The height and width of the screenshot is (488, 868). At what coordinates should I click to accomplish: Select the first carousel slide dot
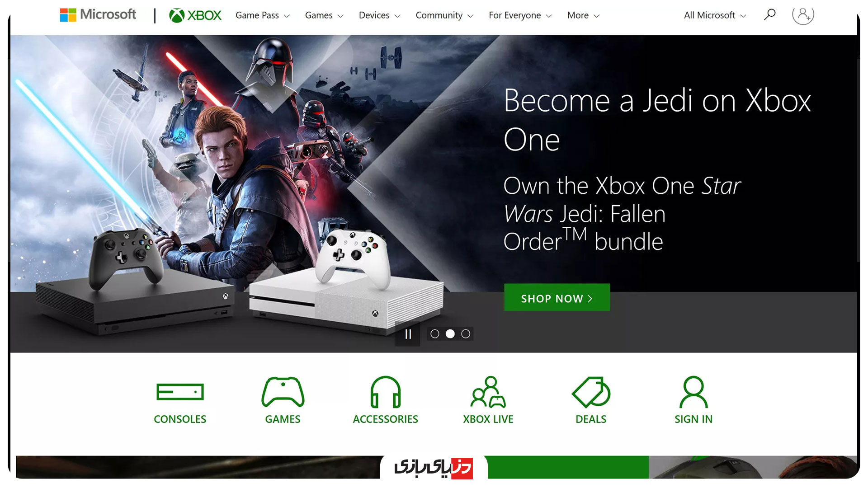point(434,334)
